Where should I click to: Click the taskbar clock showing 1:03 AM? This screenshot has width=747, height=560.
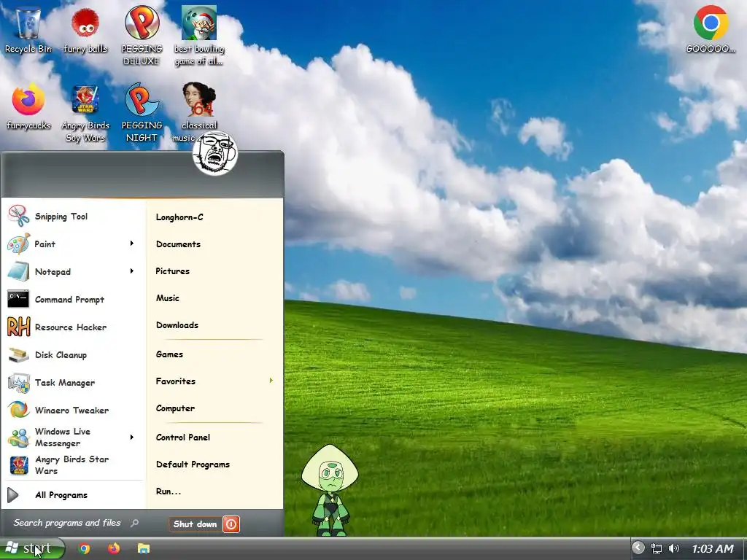pyautogui.click(x=712, y=548)
